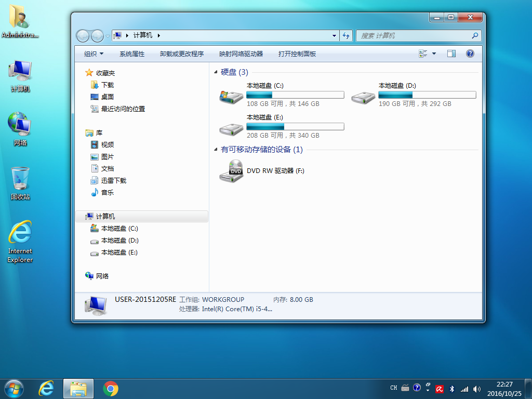This screenshot has width=532, height=399.
Task: Open the 音乐 library
Action: coord(102,192)
